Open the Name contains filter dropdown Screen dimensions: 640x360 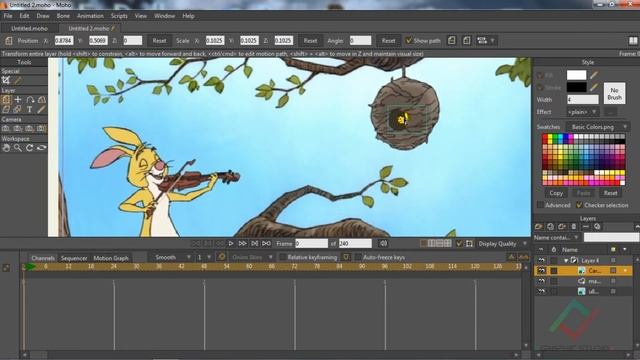[x=557, y=237]
